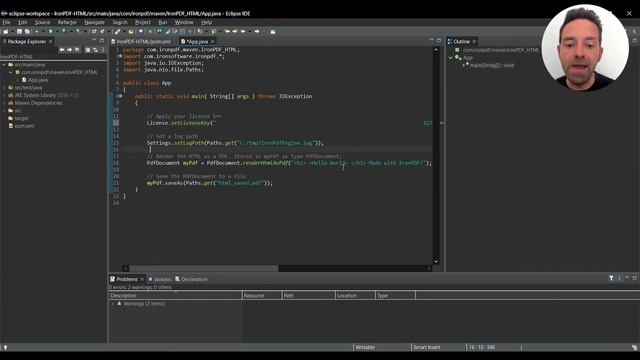This screenshot has height=360, width=640.
Task: Click the editor horizontal scrollbar thumb
Action: click(204, 268)
